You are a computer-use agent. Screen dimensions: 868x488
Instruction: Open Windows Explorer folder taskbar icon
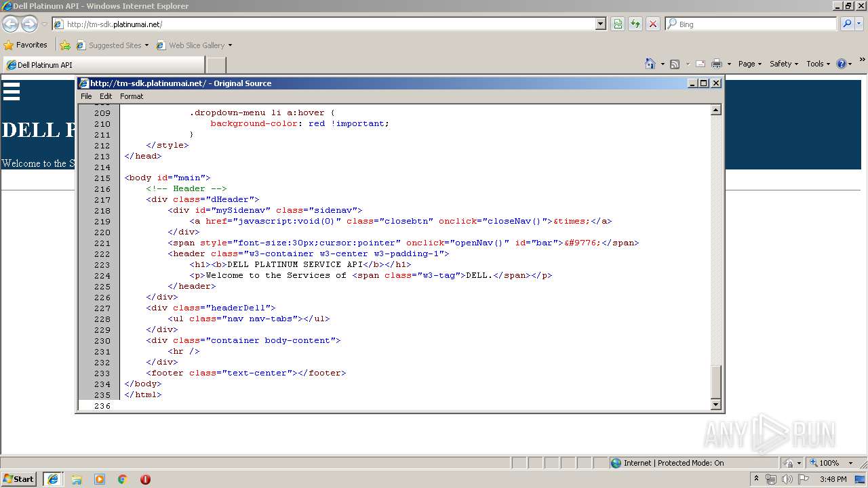pos(77,479)
